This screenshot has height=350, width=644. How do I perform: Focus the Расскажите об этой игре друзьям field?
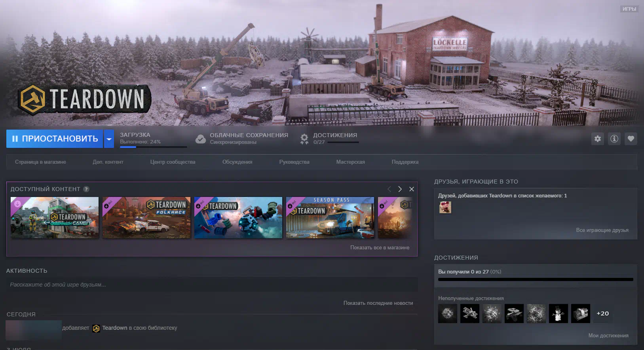coord(212,285)
